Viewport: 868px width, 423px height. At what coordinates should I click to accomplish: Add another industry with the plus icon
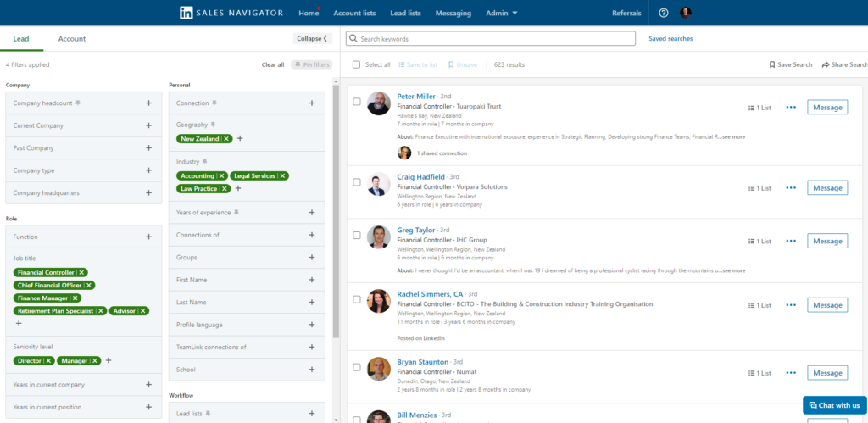click(238, 188)
